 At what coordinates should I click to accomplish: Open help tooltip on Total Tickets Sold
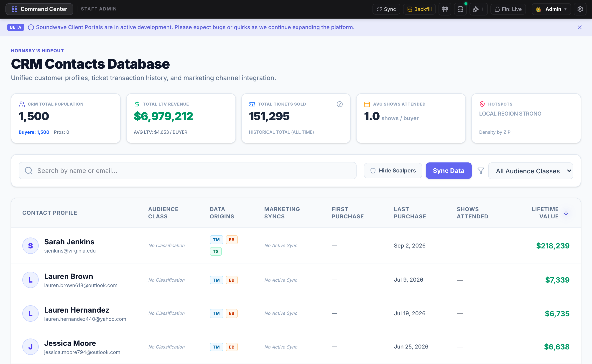coord(339,104)
